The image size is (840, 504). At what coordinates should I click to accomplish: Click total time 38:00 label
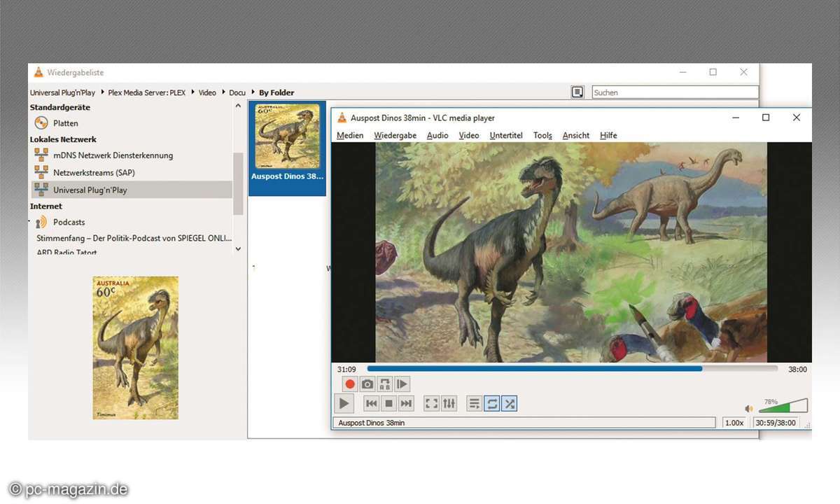pyautogui.click(x=797, y=370)
